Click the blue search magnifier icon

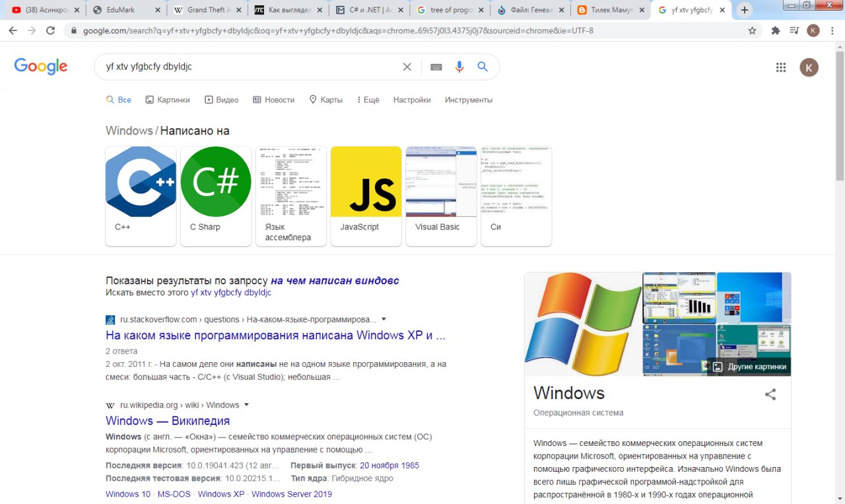483,67
